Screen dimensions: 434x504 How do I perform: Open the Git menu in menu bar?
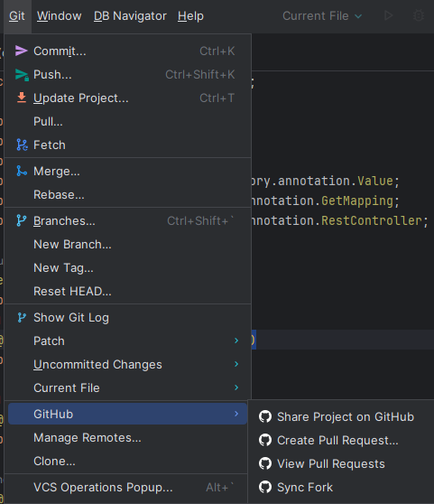coord(17,15)
